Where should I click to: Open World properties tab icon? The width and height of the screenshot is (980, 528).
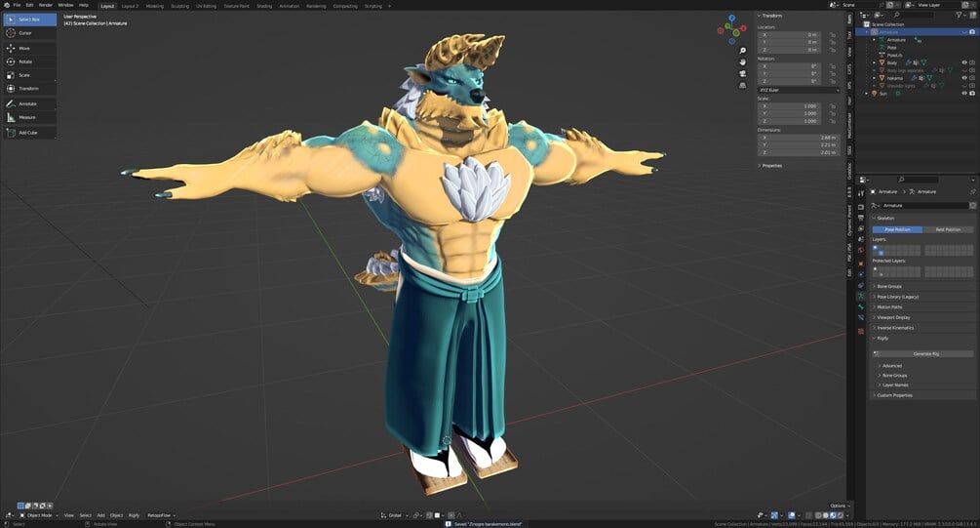tap(861, 250)
